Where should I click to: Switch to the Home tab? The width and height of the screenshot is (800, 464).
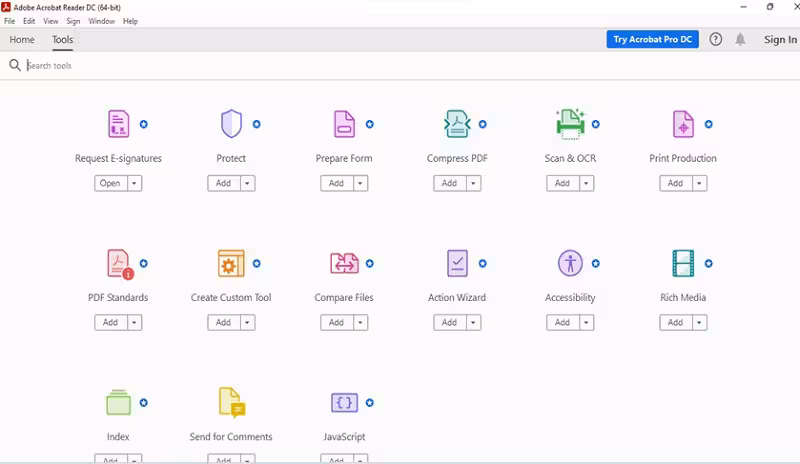(x=22, y=39)
